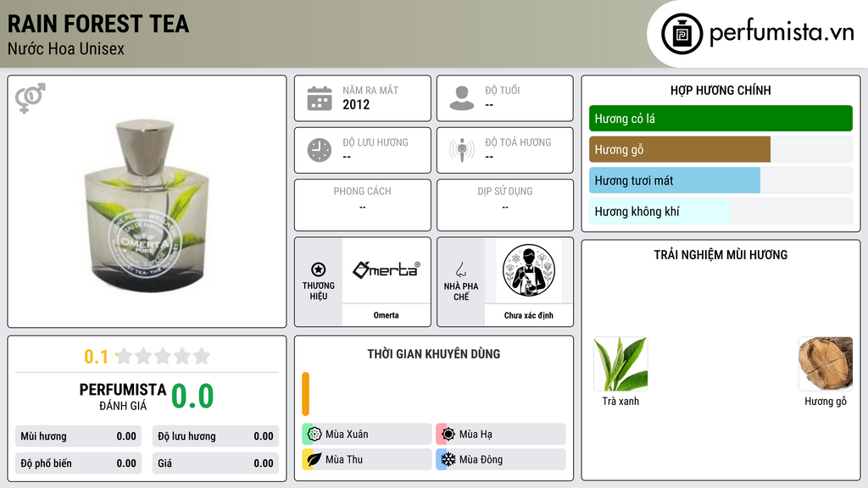Click the calendar icon beside Năm ra mắt
The height and width of the screenshot is (488, 868).
tap(320, 98)
